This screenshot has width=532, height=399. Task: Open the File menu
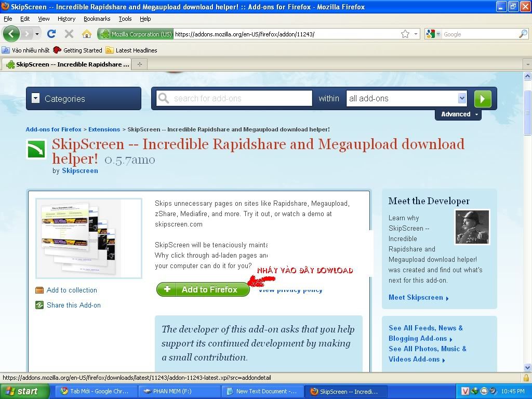(x=8, y=19)
